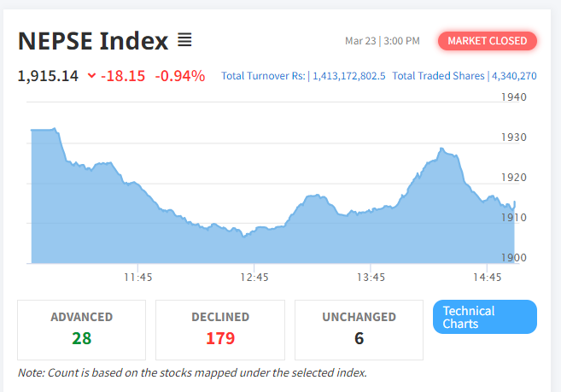Select the ADVANCED 28 card
This screenshot has width=561, height=392.
coord(82,330)
